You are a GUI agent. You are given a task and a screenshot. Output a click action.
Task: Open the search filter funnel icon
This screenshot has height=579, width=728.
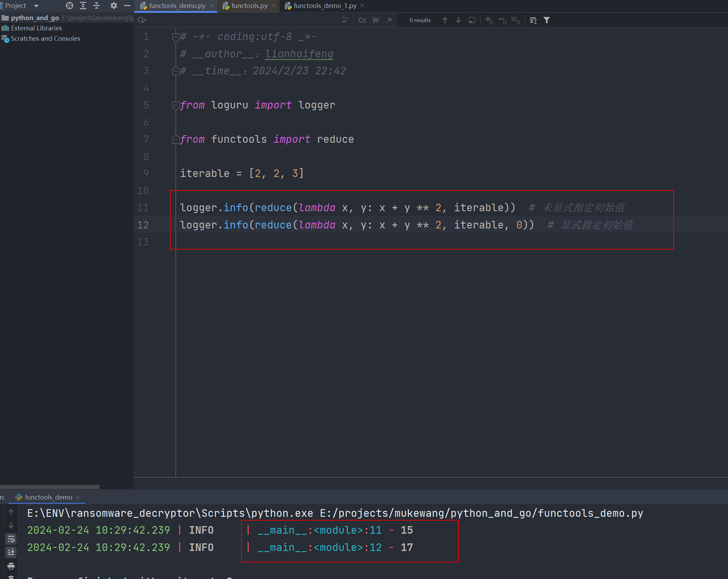point(547,20)
